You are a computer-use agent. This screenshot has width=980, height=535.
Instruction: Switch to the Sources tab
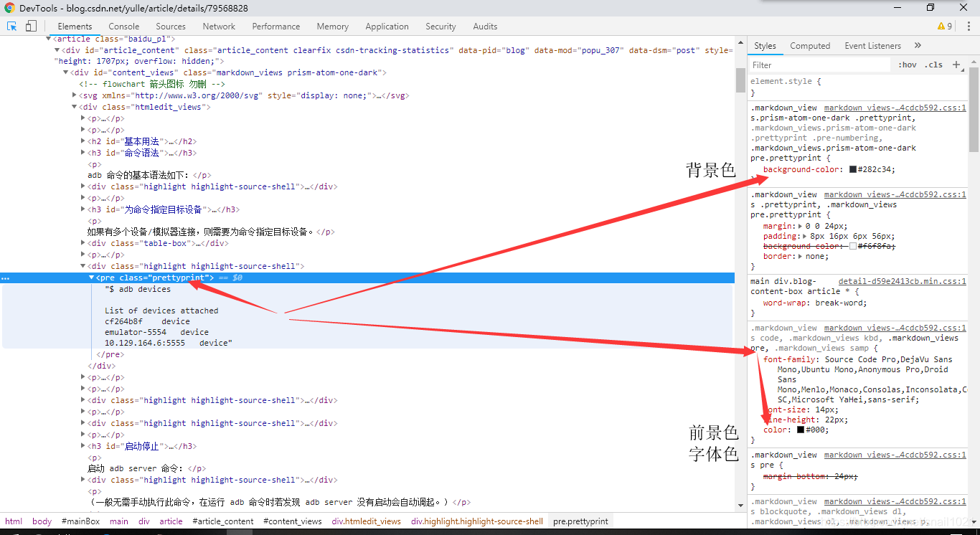point(171,26)
